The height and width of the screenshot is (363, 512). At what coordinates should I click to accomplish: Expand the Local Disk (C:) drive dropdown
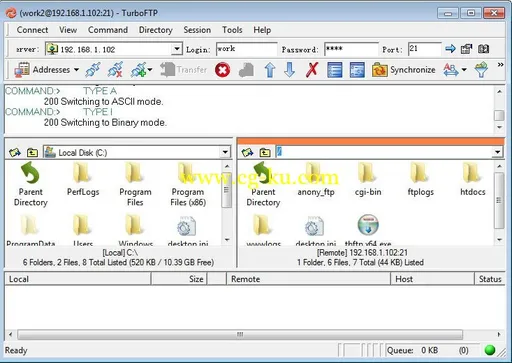click(x=225, y=152)
